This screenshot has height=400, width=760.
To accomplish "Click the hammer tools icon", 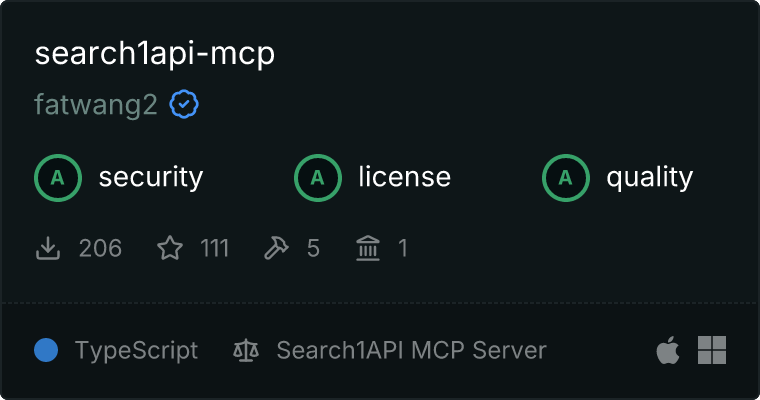I will [276, 248].
